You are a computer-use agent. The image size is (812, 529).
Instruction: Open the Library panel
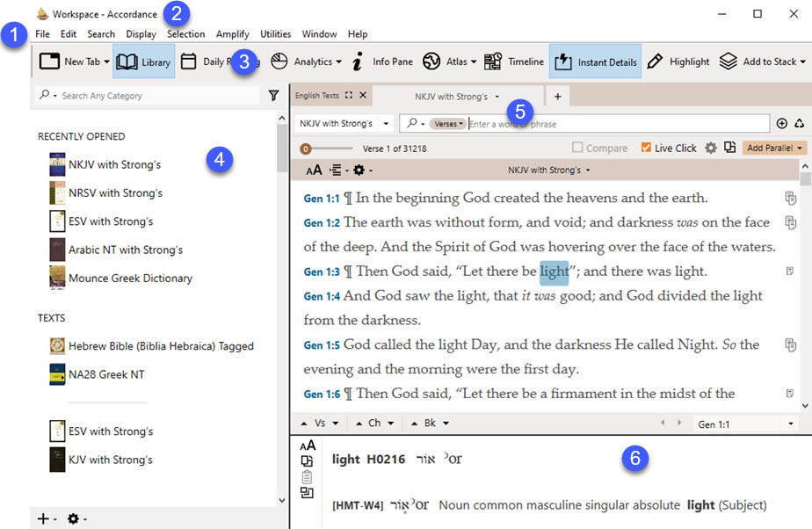143,62
